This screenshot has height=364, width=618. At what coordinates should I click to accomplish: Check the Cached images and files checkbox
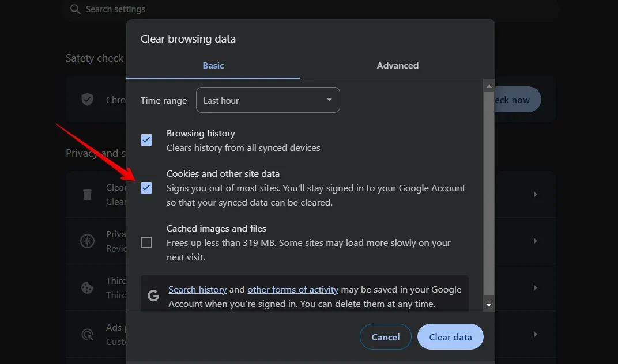(x=146, y=242)
